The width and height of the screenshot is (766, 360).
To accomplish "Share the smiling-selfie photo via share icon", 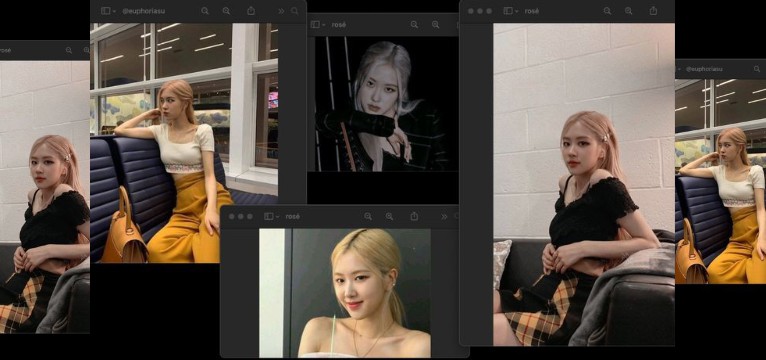I will [414, 216].
